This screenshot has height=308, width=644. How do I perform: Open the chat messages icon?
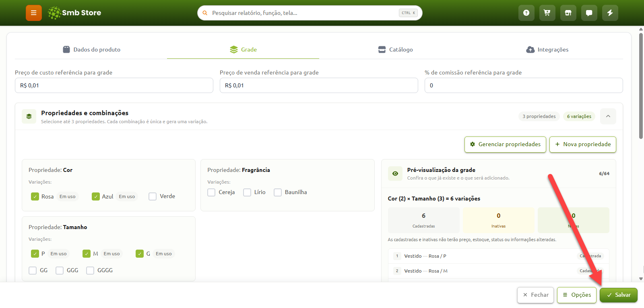click(x=589, y=13)
